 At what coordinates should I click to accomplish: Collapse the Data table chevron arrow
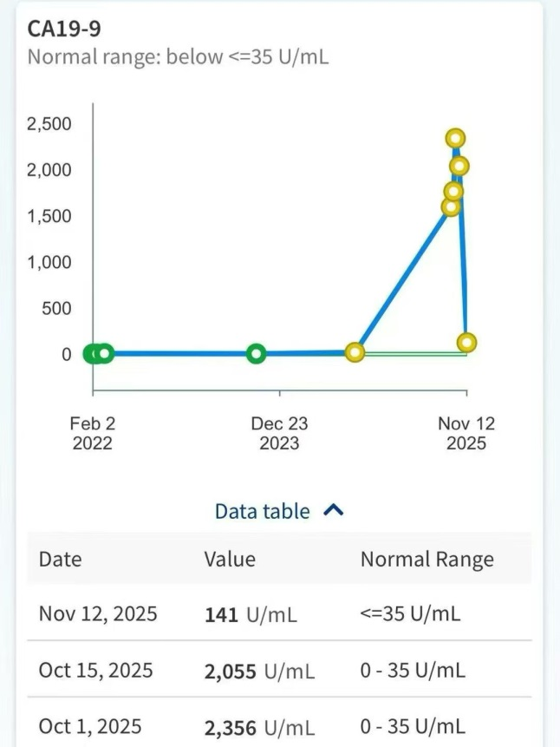point(334,511)
